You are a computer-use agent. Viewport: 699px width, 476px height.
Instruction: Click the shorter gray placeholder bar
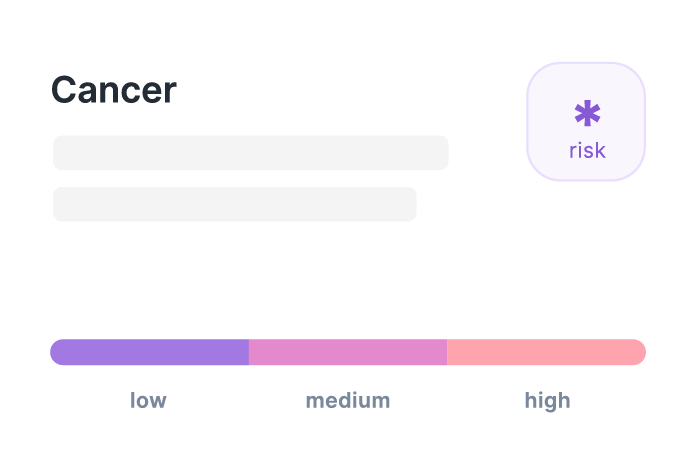tap(234, 204)
